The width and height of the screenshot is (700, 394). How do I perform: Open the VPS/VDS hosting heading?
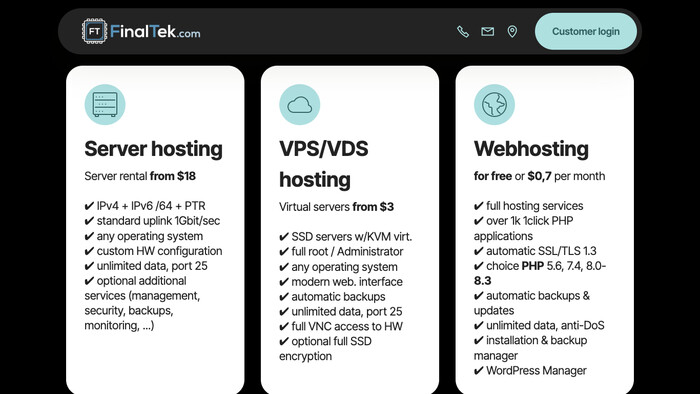point(324,164)
